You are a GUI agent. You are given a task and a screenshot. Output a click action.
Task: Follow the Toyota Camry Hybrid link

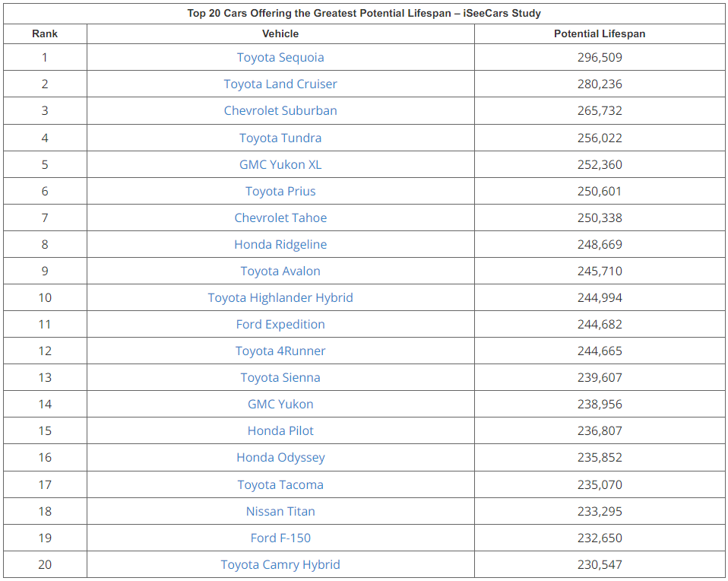click(x=280, y=565)
